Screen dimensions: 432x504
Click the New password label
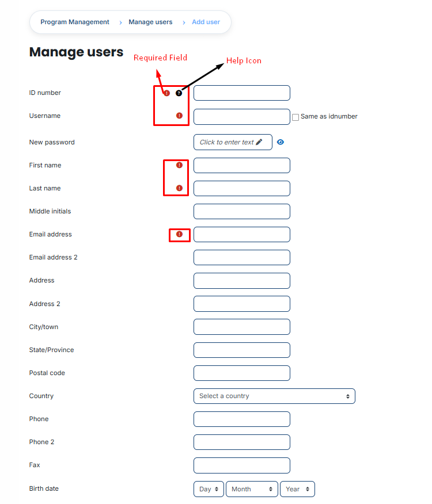pyautogui.click(x=52, y=142)
